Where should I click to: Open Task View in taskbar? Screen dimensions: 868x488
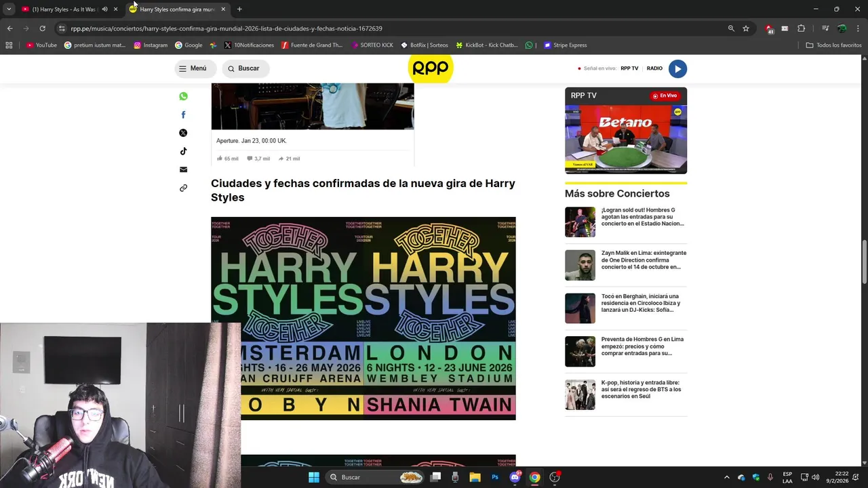pyautogui.click(x=436, y=477)
